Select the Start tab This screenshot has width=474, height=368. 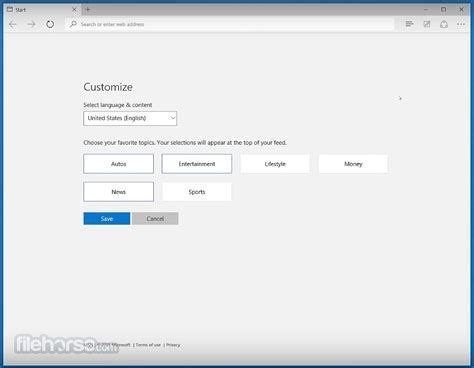(x=42, y=10)
